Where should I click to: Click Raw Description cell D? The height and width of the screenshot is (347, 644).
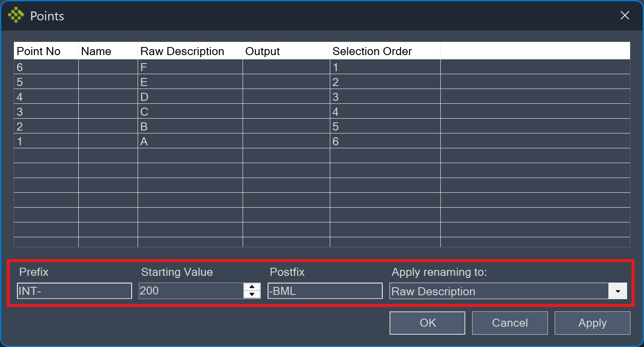click(x=190, y=97)
